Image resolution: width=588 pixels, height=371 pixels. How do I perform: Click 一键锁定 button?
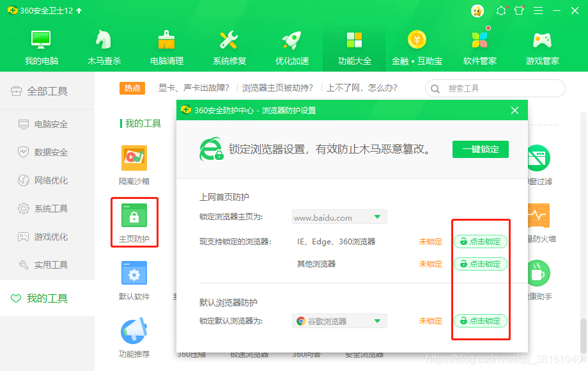pos(481,149)
